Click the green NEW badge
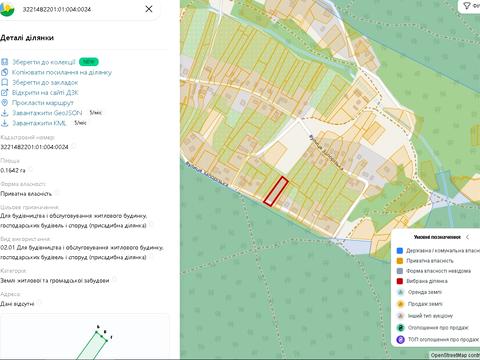Image resolution: width=480 pixels, height=360 pixels. coord(89,62)
